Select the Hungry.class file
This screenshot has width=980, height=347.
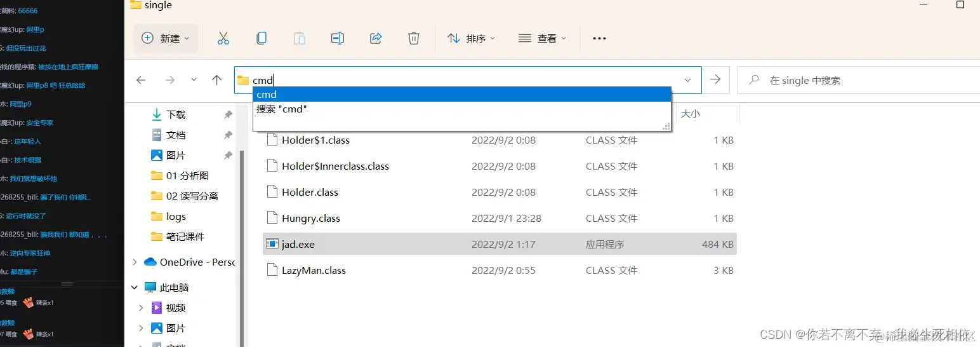pos(500,218)
